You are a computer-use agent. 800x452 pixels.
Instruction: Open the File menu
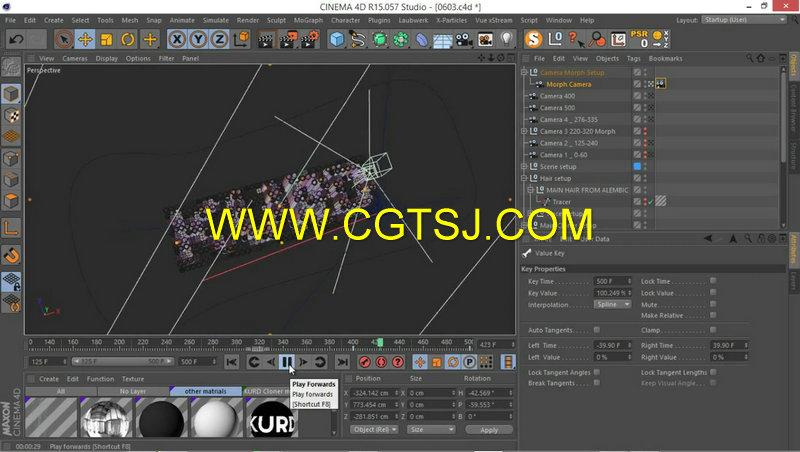(10, 20)
